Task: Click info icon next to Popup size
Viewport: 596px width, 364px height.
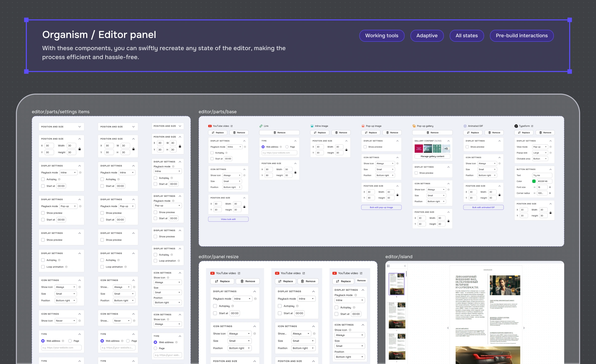Action: click(551, 153)
